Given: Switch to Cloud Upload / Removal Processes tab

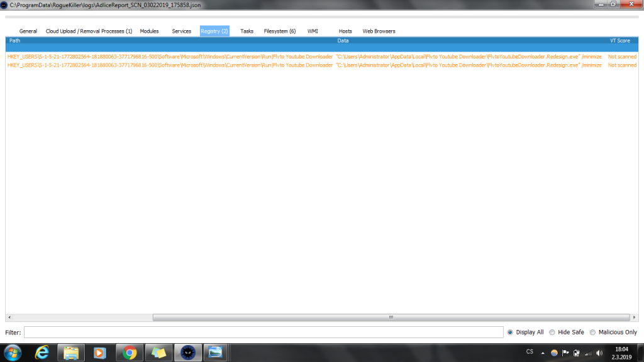Looking at the screenshot, I should click(x=89, y=31).
